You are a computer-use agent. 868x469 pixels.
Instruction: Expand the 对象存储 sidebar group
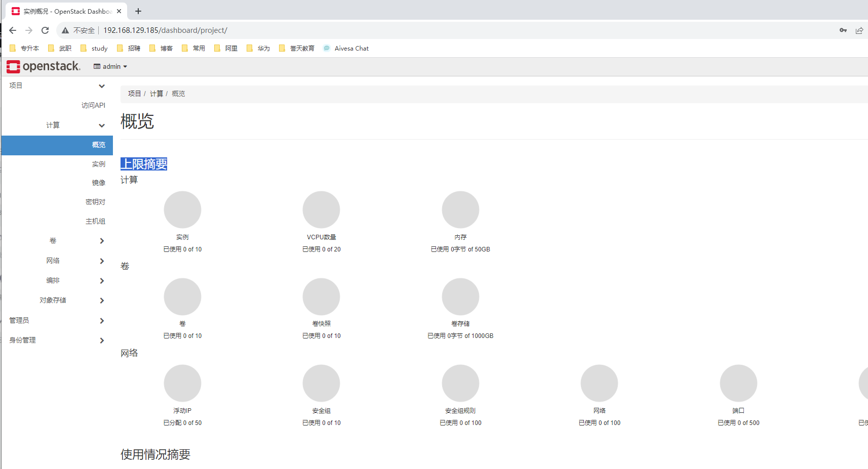pos(57,300)
